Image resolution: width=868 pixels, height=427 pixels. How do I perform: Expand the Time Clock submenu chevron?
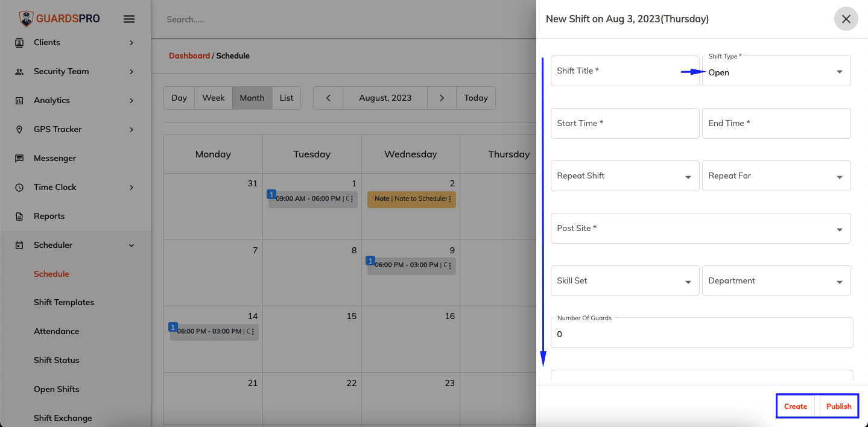pos(131,187)
